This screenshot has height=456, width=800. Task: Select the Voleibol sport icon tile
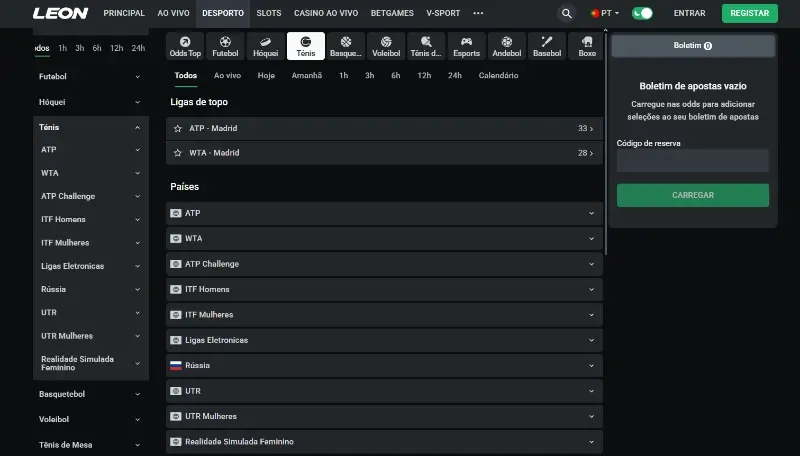pos(386,46)
